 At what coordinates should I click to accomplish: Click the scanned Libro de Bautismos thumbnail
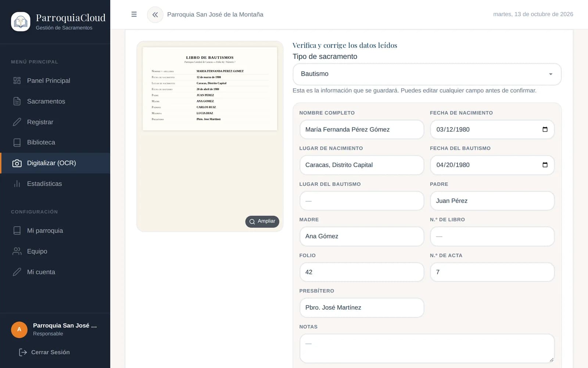(210, 89)
